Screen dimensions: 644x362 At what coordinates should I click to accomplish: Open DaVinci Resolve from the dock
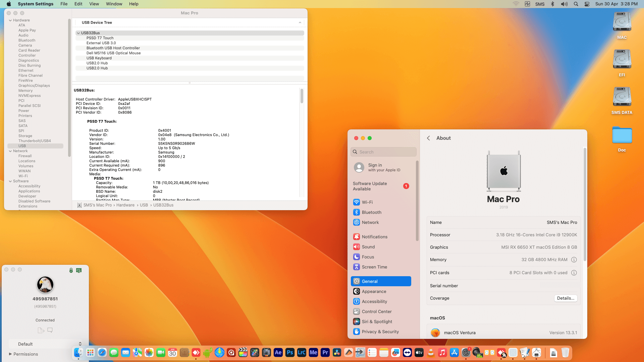pyautogui.click(x=337, y=353)
